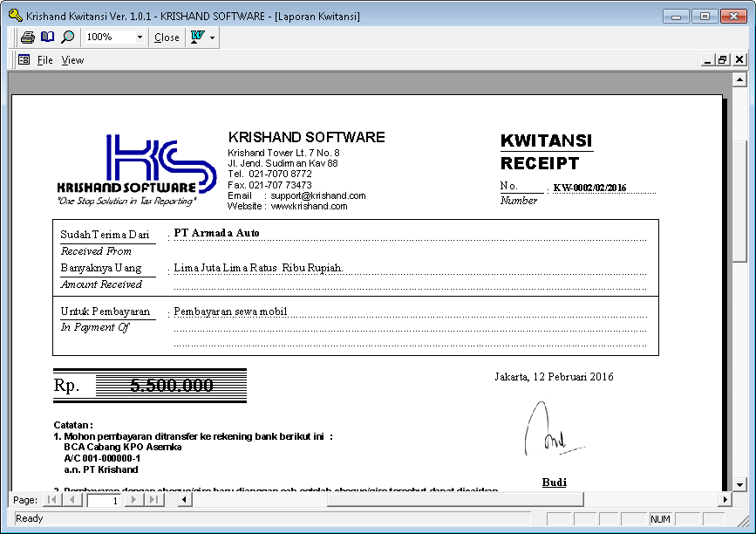Click the payer name PT Armada Auto
This screenshot has width=756, height=534.
[216, 233]
